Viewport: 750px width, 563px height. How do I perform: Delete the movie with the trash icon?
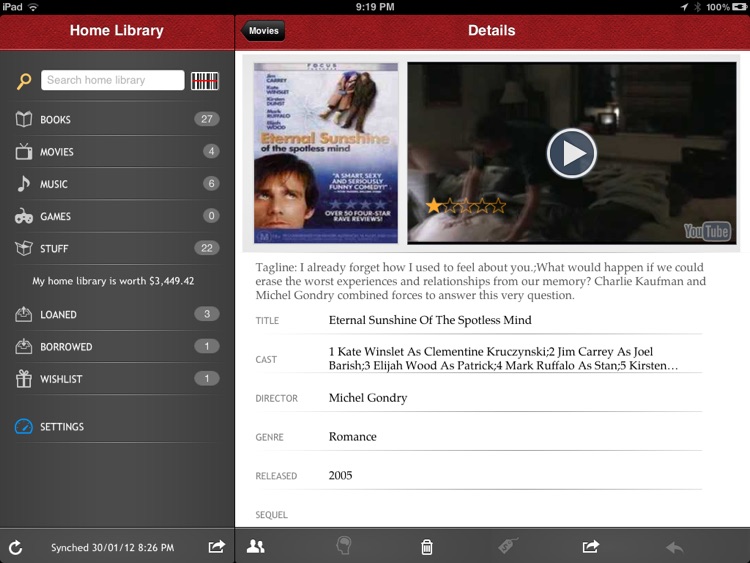pos(427,546)
